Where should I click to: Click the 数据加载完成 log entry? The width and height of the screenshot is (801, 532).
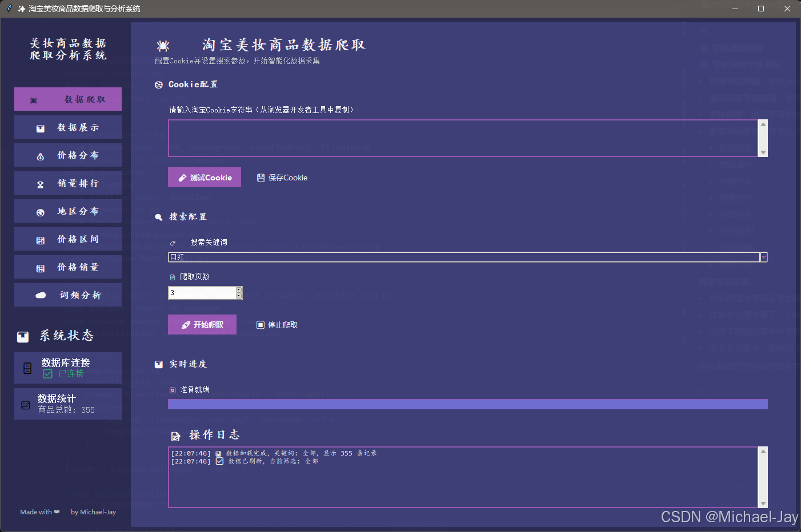tap(274, 453)
